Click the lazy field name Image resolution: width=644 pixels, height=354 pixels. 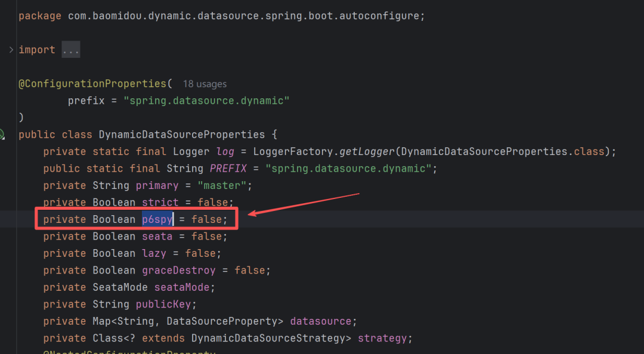coord(154,253)
